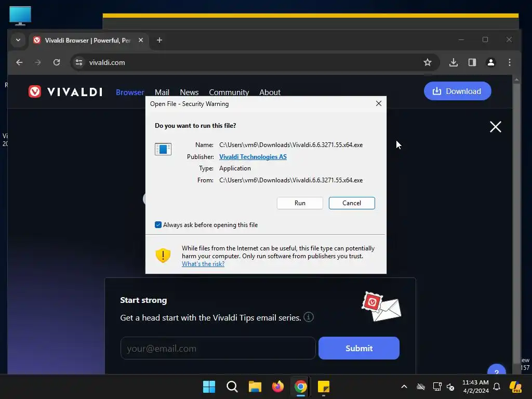Submit the Vivaldi Tips email form
The image size is (532, 399).
[x=358, y=348]
